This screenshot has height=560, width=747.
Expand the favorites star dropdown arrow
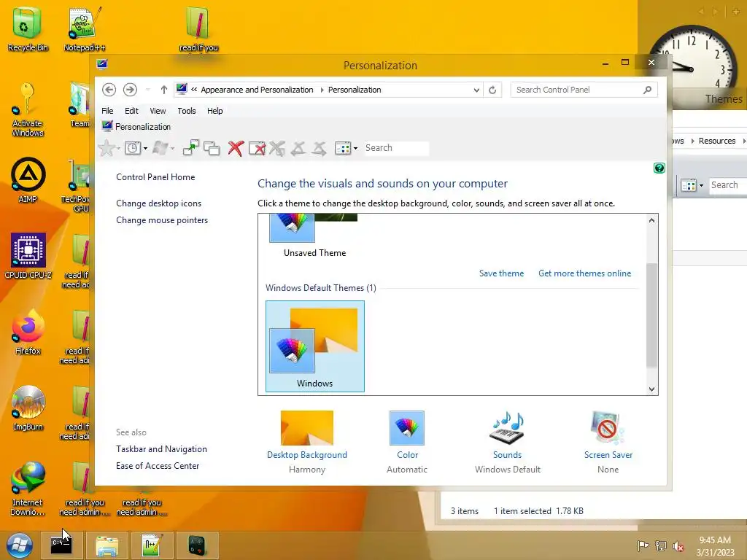pyautogui.click(x=117, y=149)
